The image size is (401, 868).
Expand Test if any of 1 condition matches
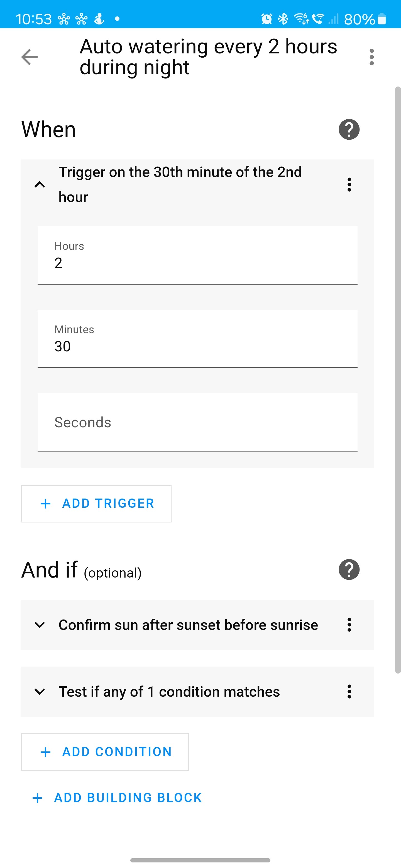point(40,691)
